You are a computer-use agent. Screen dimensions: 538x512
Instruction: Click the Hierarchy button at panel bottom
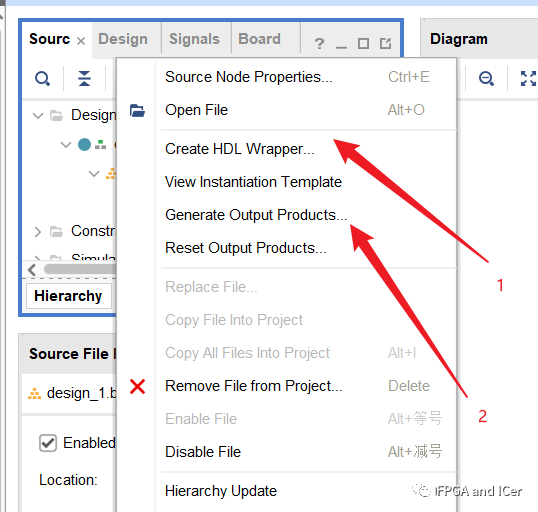[68, 296]
